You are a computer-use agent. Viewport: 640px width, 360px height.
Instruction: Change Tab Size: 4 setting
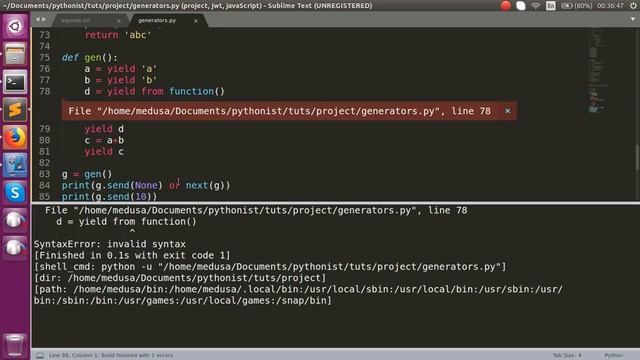pyautogui.click(x=567, y=356)
